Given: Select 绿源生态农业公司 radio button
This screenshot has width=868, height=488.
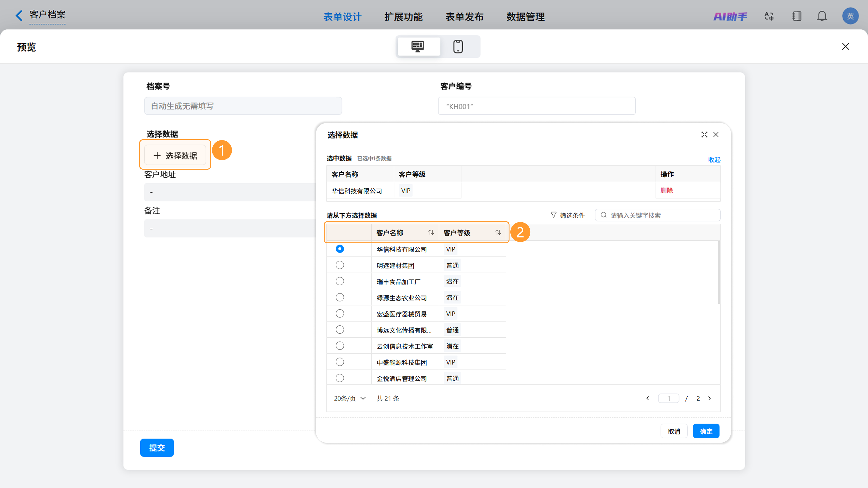Looking at the screenshot, I should pyautogui.click(x=340, y=297).
